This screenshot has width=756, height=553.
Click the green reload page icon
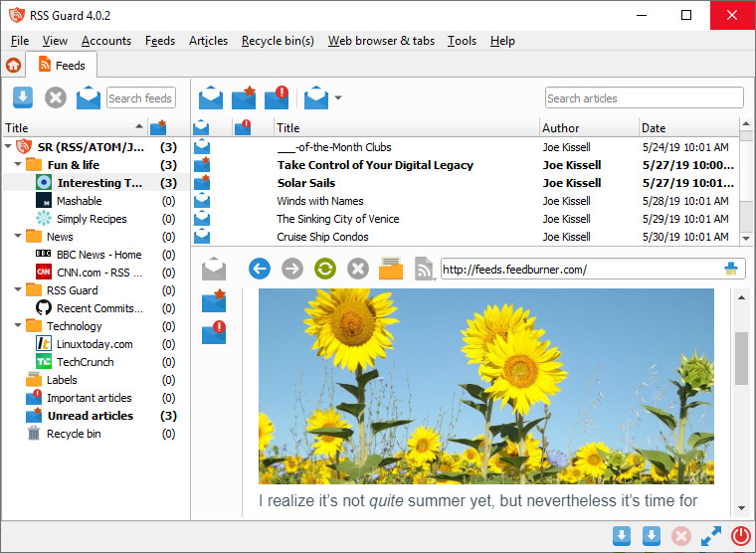(x=324, y=269)
